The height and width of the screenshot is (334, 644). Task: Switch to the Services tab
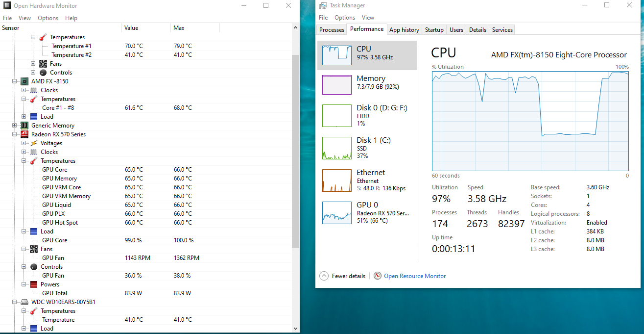click(502, 30)
